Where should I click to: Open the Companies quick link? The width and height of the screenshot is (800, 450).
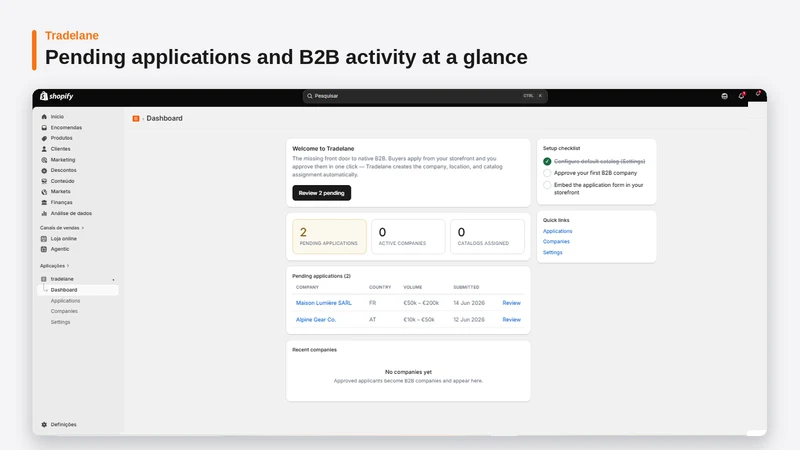(x=556, y=242)
